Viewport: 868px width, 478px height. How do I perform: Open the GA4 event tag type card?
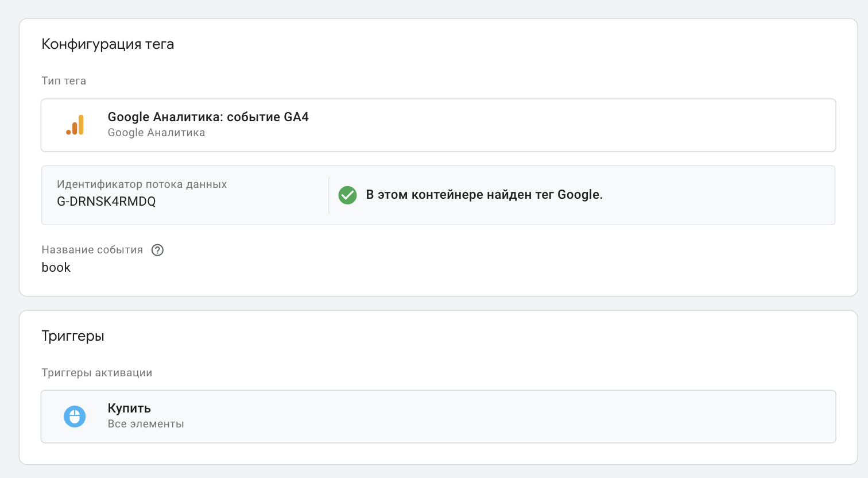click(438, 125)
